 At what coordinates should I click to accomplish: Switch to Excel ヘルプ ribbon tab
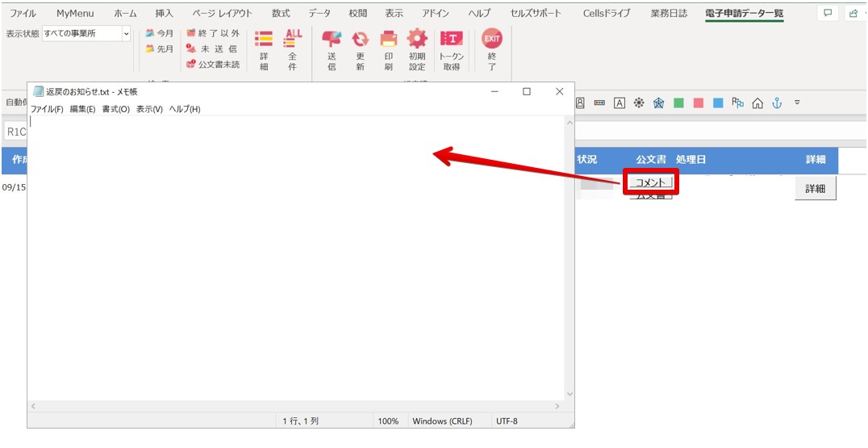pyautogui.click(x=479, y=13)
